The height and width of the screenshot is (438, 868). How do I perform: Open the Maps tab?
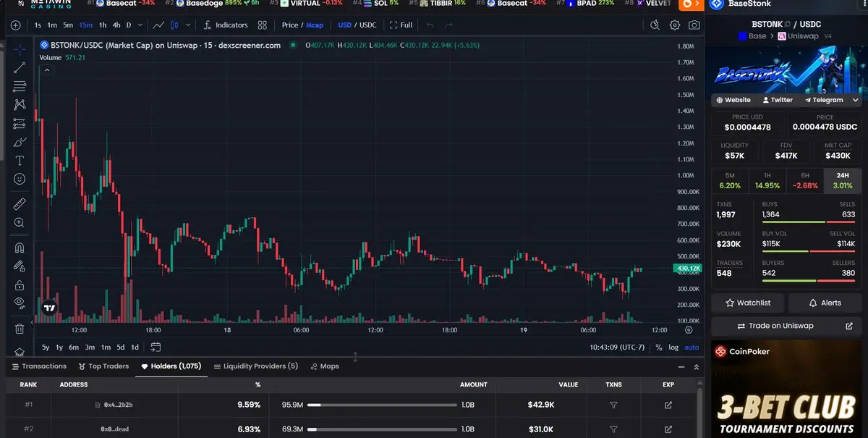coord(325,366)
